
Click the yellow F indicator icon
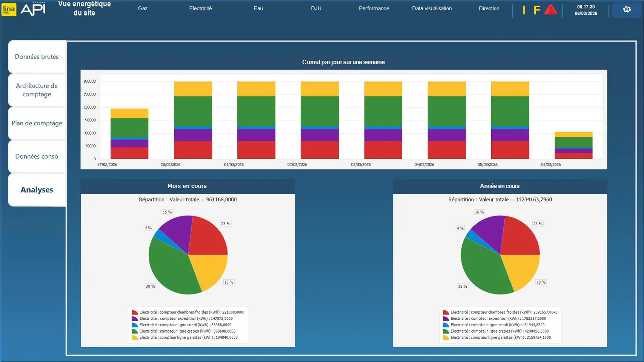point(536,10)
